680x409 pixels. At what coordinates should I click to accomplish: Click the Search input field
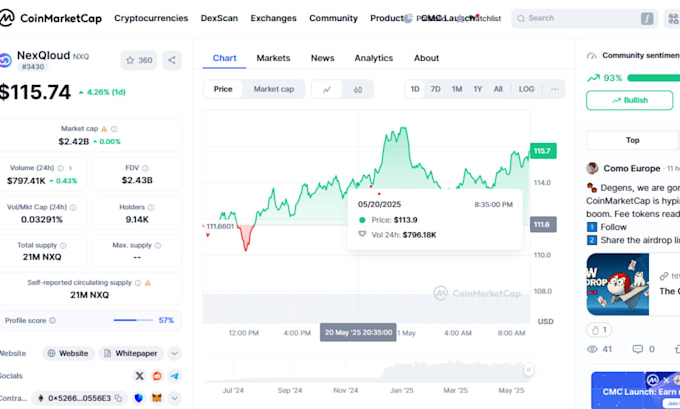pos(582,18)
